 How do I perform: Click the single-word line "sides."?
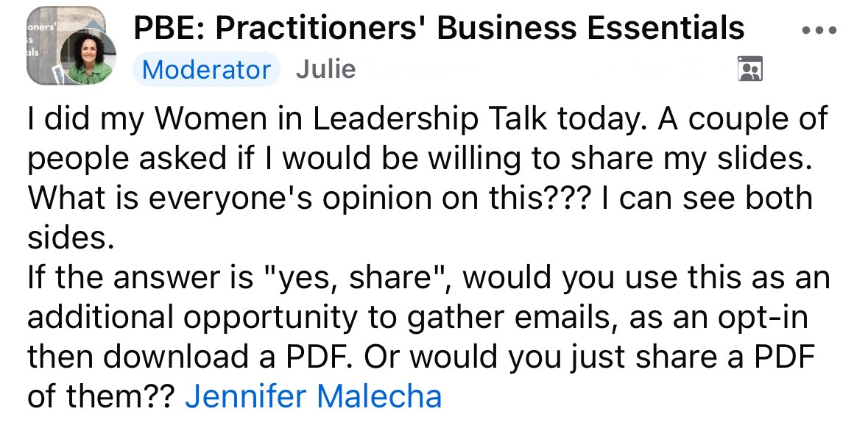[70, 238]
